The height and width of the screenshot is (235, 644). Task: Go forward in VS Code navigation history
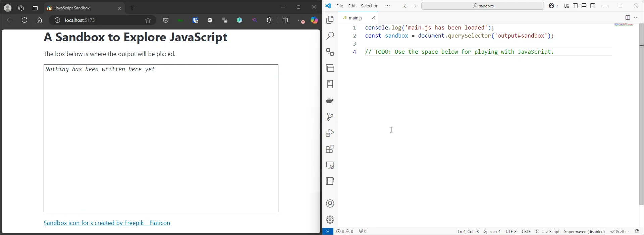(x=415, y=6)
